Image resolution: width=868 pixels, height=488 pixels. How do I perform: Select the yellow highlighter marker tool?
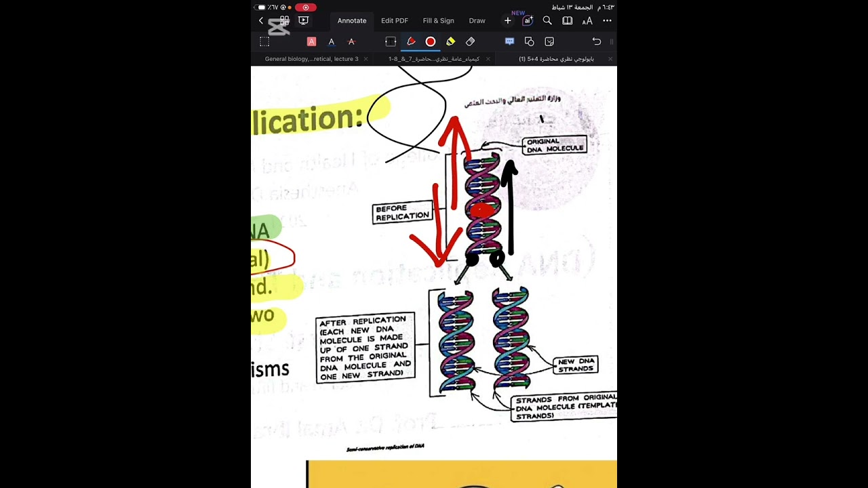(x=450, y=42)
